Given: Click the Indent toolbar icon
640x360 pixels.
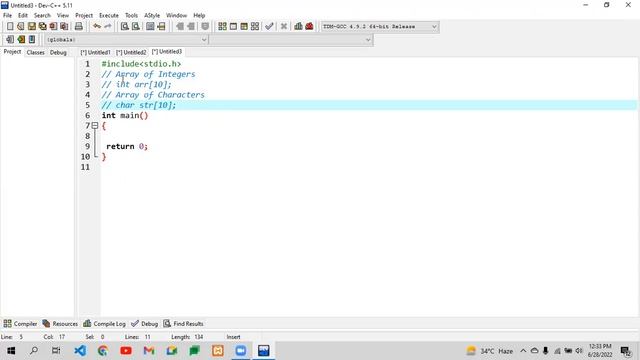Looking at the screenshot, I should pyautogui.click(x=180, y=27).
